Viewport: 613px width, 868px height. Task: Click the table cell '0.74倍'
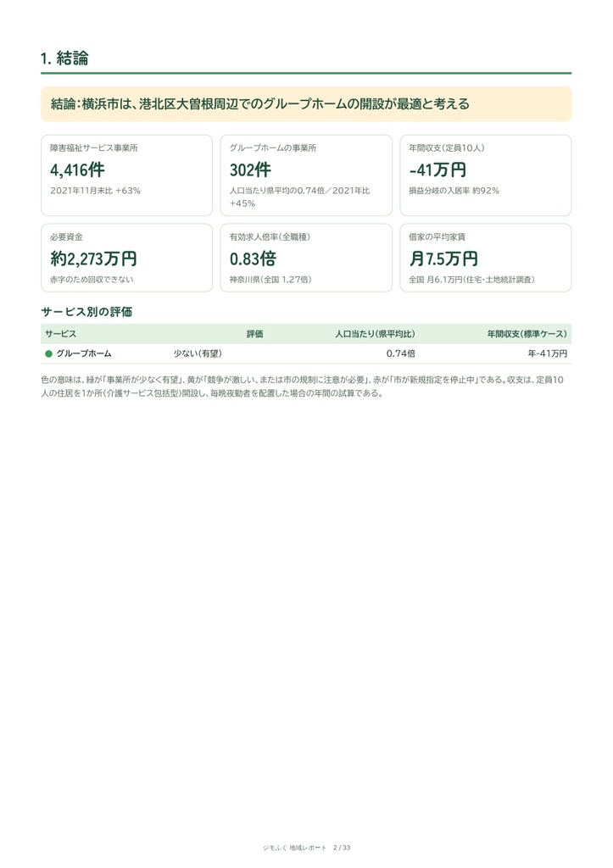[x=401, y=353]
